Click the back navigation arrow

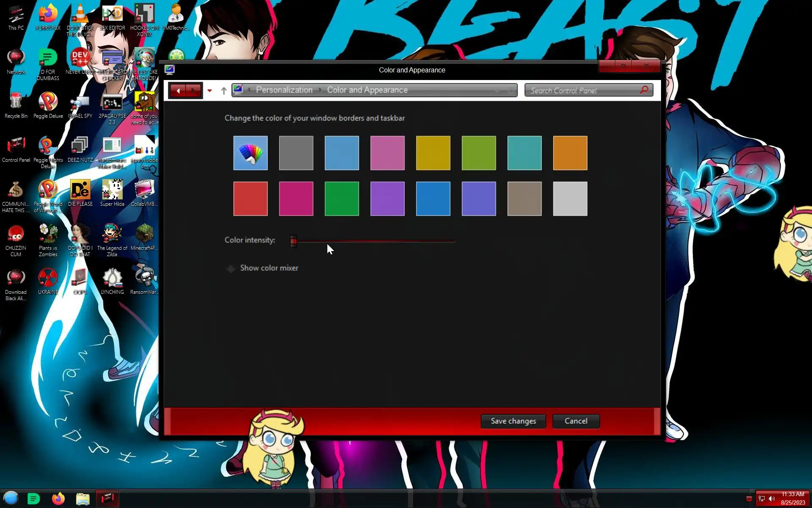point(178,91)
